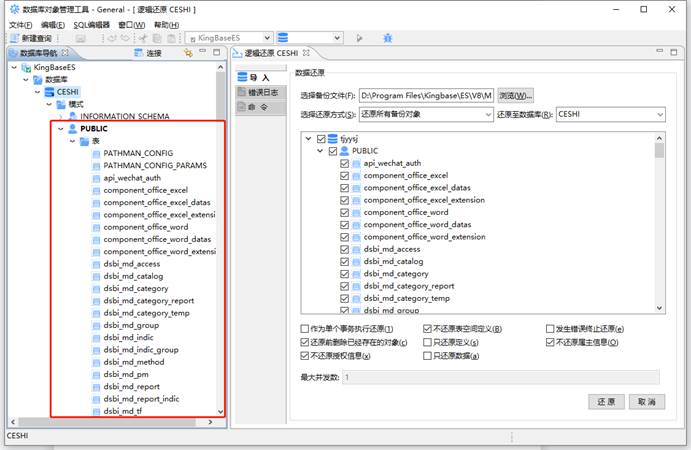This screenshot has width=691, height=450.
Task: Click the save toolbar icon
Action: [x=80, y=38]
